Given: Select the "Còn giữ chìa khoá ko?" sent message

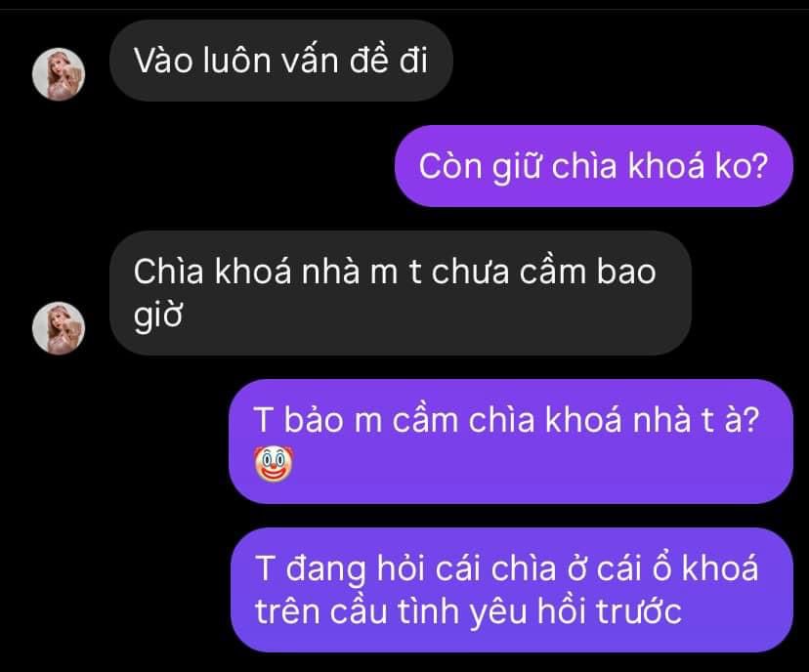Looking at the screenshot, I should coord(593,166).
